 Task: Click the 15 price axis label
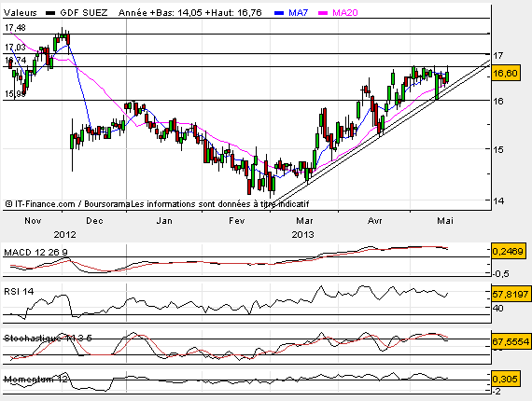(498, 149)
